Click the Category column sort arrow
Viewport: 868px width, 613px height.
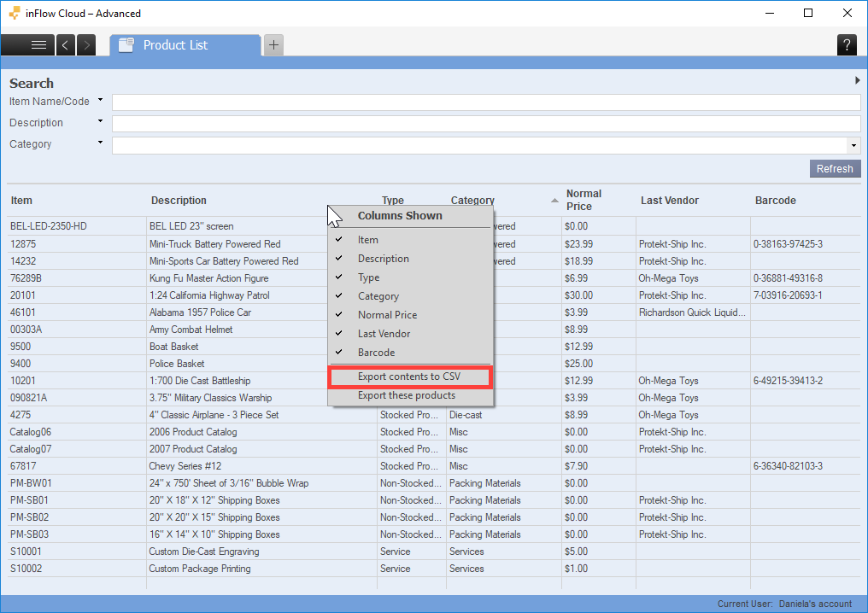point(554,201)
